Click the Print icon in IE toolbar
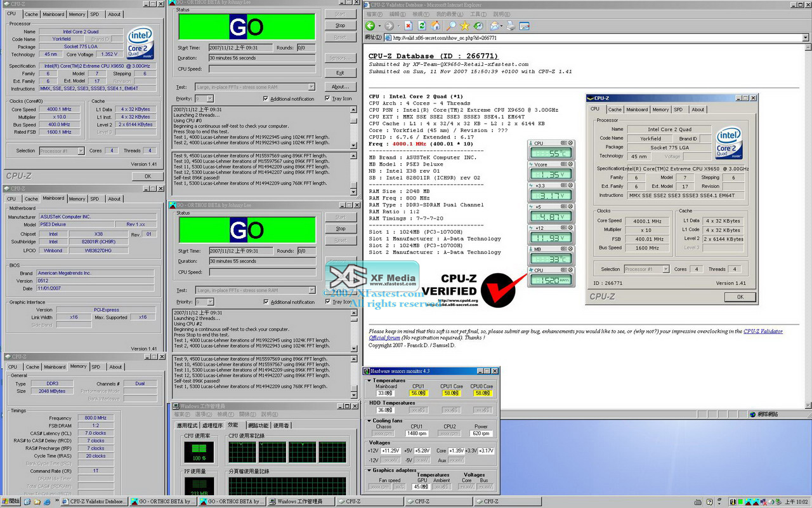Screen dimensions: 812x508 point(511,26)
